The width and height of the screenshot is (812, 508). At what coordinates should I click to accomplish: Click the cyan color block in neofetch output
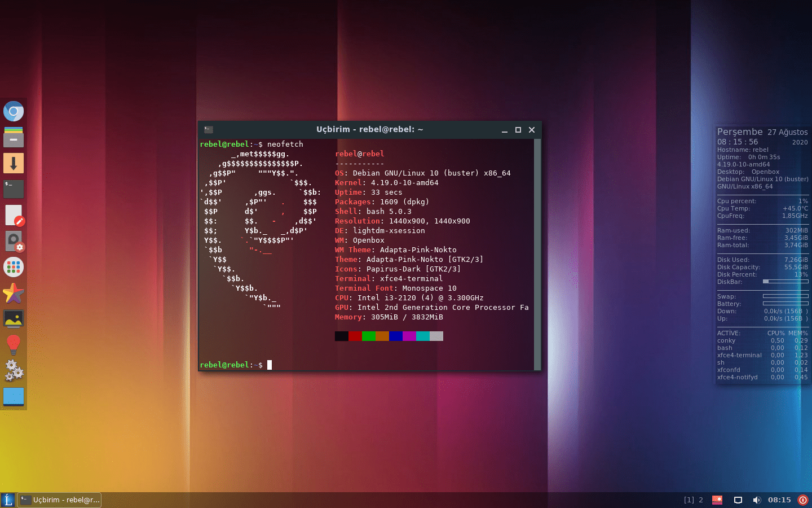pos(423,336)
